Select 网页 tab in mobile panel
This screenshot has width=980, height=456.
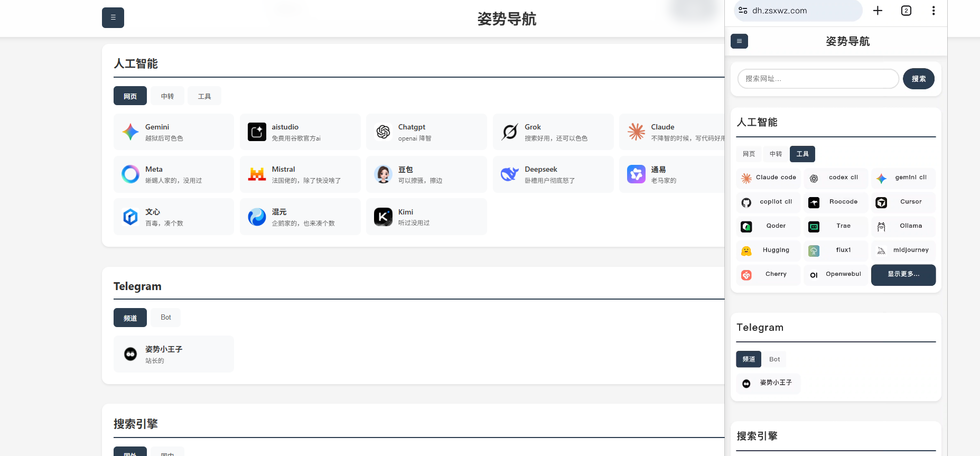[749, 154]
